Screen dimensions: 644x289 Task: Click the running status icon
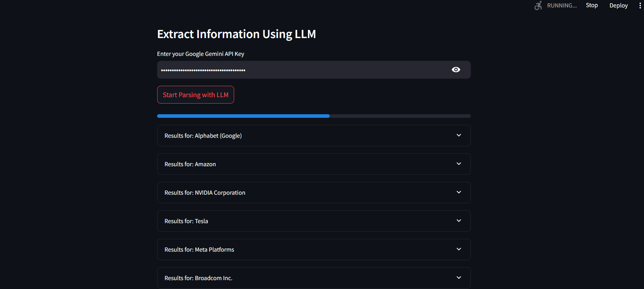coord(538,5)
